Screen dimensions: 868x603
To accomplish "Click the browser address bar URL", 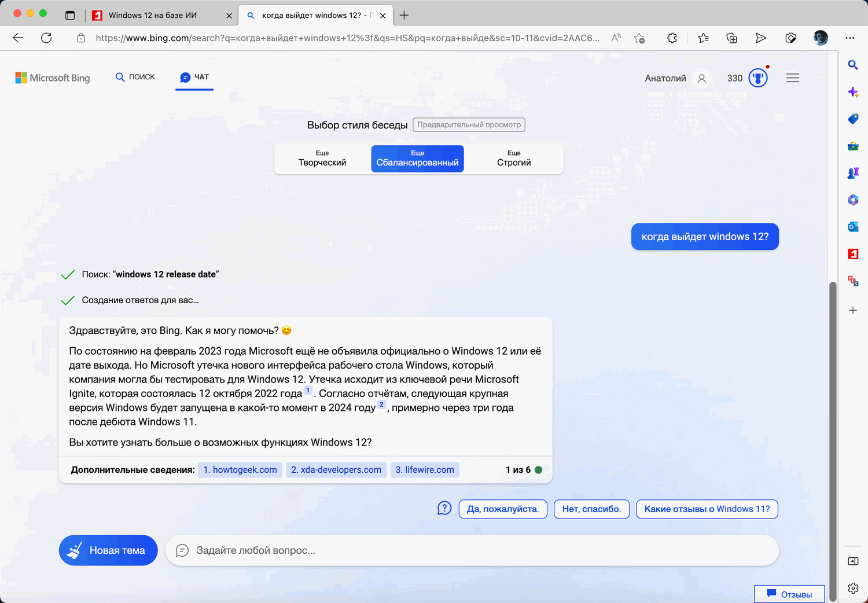I will coord(347,38).
